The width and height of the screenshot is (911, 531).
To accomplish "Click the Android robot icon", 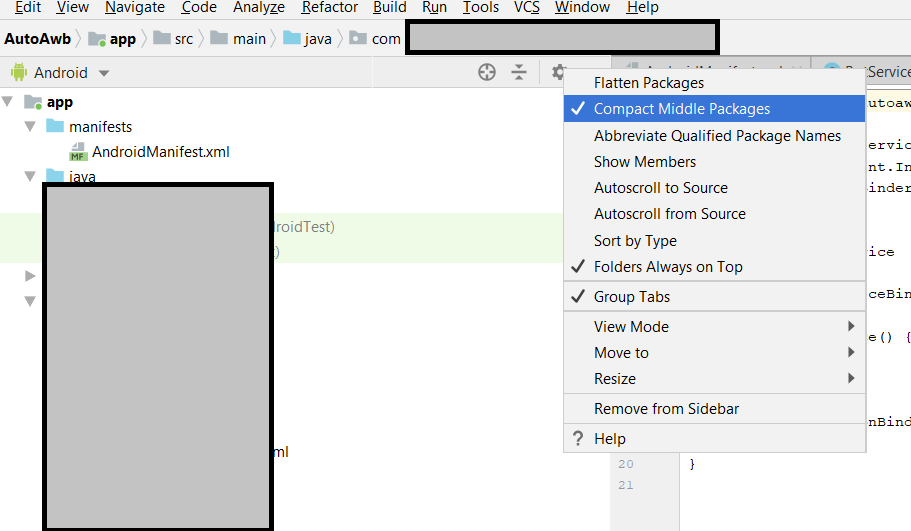I will click(19, 72).
